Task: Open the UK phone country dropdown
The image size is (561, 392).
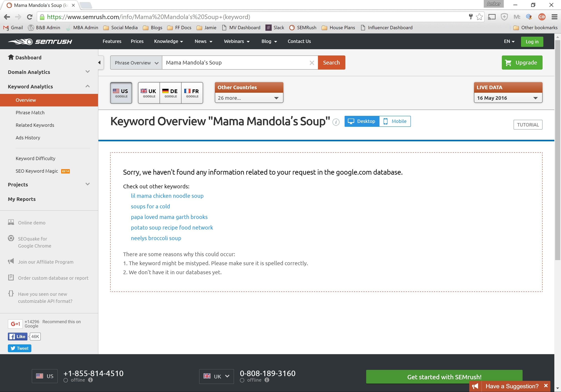Action: [216, 376]
